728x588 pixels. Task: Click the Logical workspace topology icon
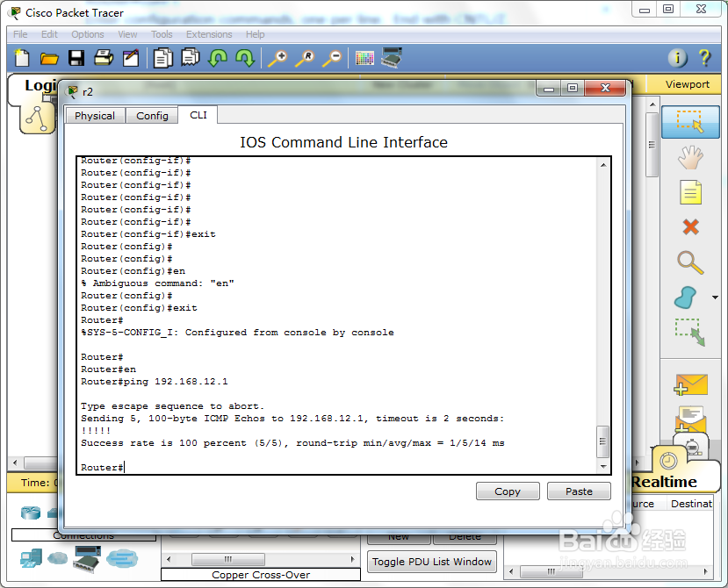(37, 118)
